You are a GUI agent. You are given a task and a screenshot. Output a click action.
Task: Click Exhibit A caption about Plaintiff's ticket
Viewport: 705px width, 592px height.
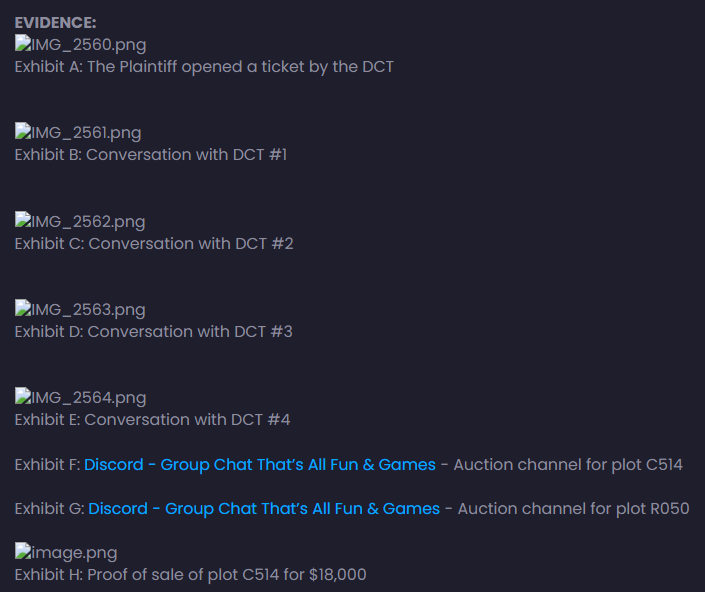click(204, 67)
